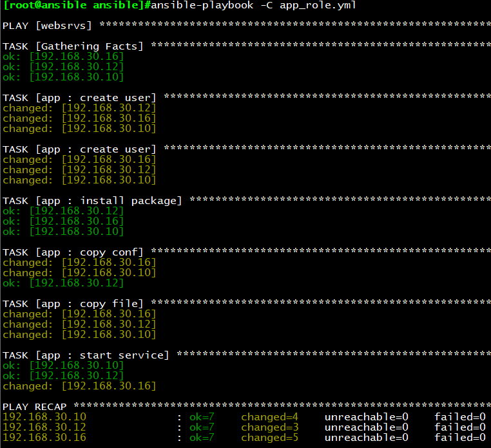
Task: Click the second TASK [app : create user] heading
Action: pyautogui.click(x=79, y=149)
